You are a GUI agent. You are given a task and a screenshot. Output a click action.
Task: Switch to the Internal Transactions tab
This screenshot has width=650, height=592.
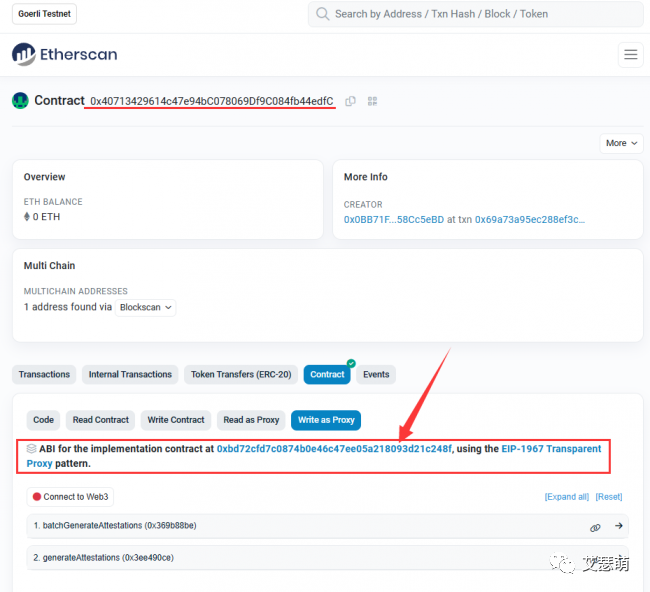click(x=130, y=374)
